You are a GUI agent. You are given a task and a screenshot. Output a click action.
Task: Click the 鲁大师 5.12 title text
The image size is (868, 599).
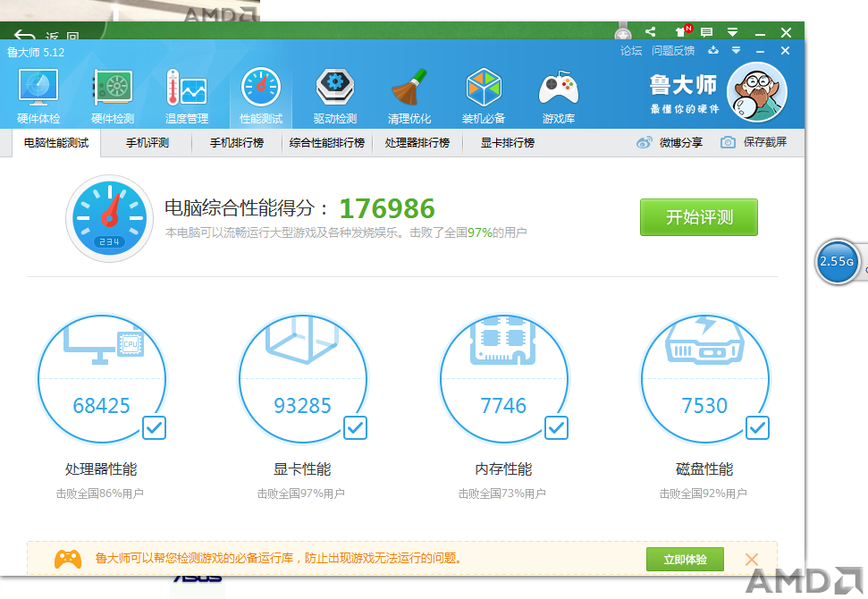(36, 53)
